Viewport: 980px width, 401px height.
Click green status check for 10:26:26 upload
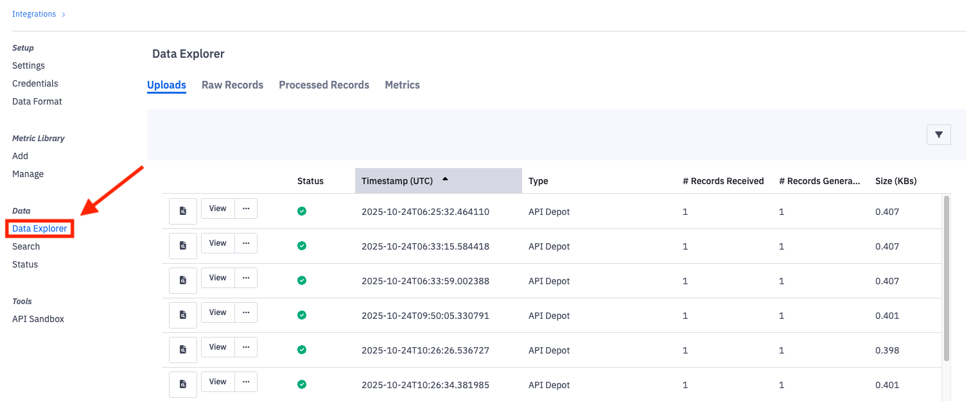click(x=302, y=350)
